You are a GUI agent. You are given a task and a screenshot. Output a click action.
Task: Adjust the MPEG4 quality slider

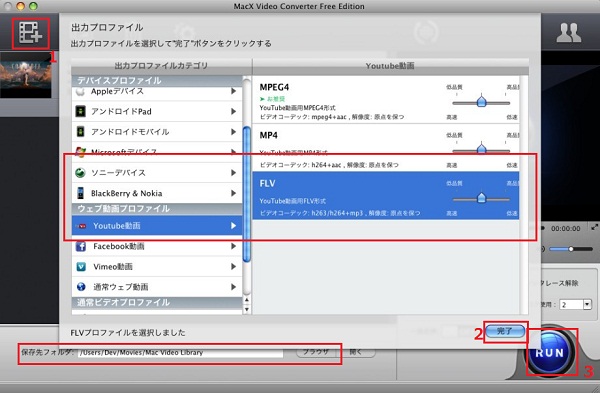pyautogui.click(x=481, y=101)
